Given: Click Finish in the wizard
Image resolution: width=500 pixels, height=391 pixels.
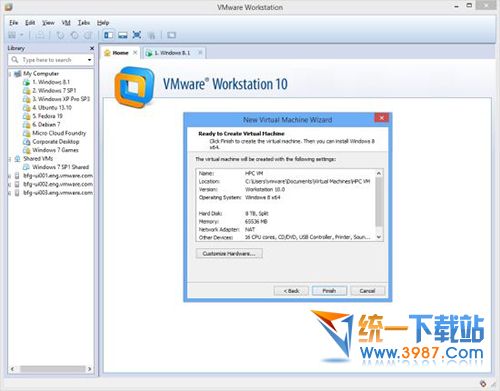Looking at the screenshot, I should pyautogui.click(x=329, y=291).
